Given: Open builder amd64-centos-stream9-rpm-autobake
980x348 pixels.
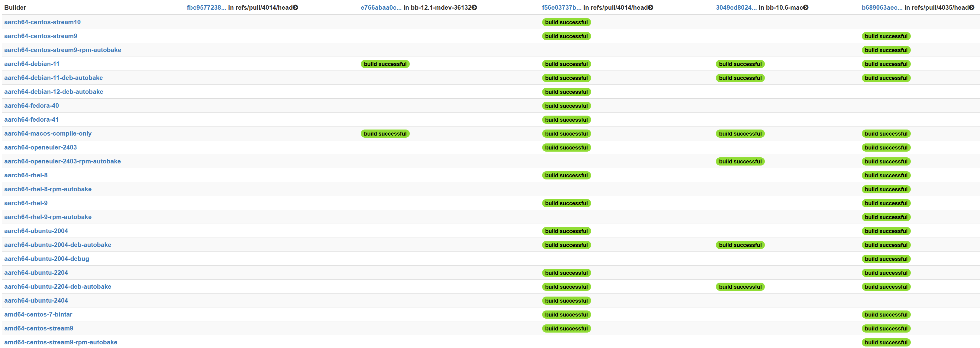Looking at the screenshot, I should pyautogui.click(x=61, y=342).
